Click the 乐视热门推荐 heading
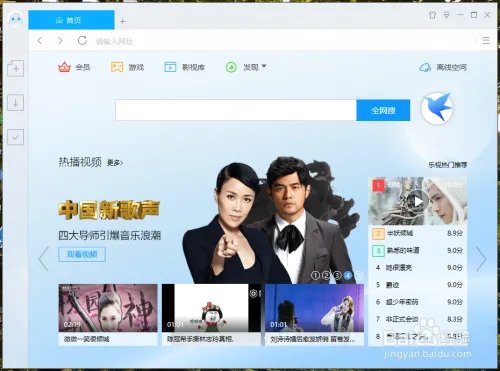 click(x=448, y=165)
